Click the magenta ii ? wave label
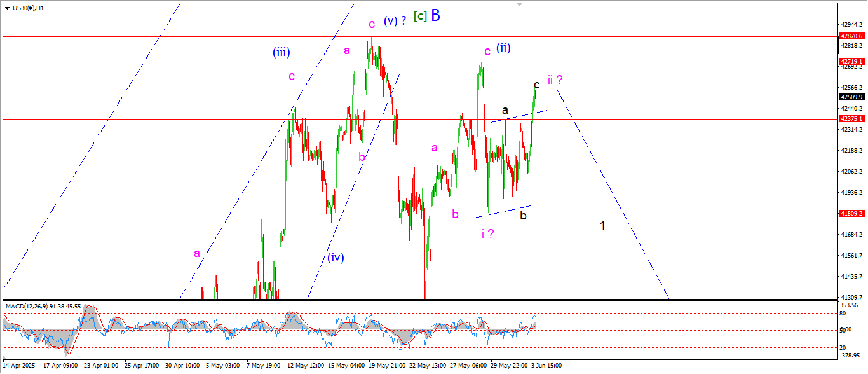The image size is (868, 374). (555, 80)
